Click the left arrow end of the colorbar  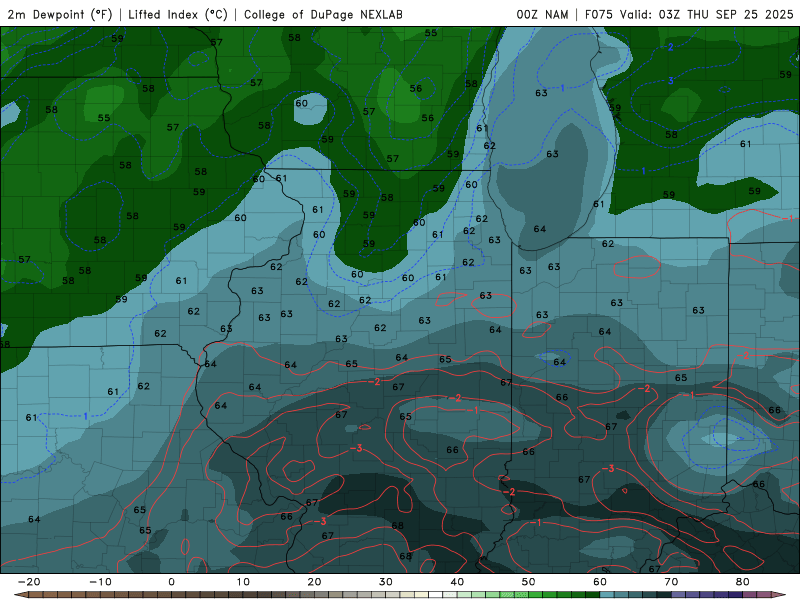click(20, 595)
